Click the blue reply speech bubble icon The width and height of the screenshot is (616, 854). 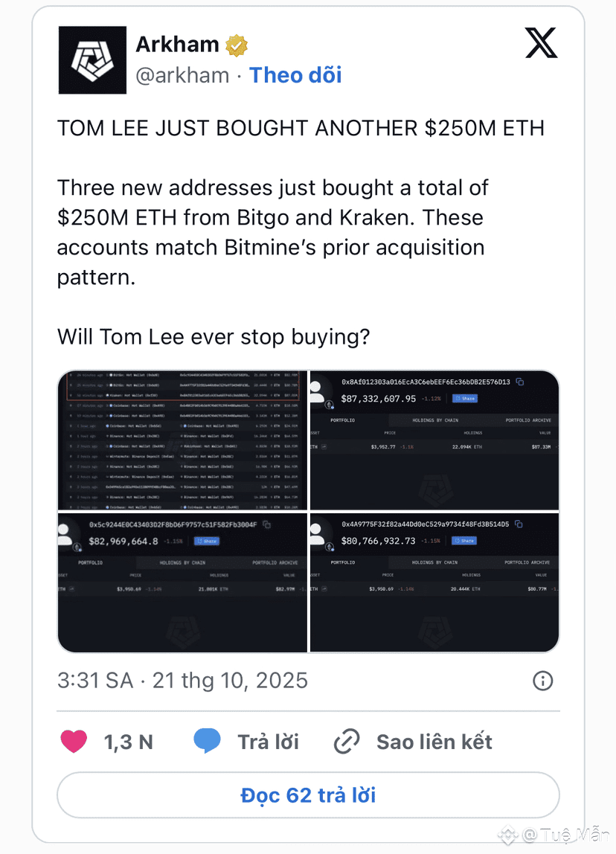tap(207, 741)
